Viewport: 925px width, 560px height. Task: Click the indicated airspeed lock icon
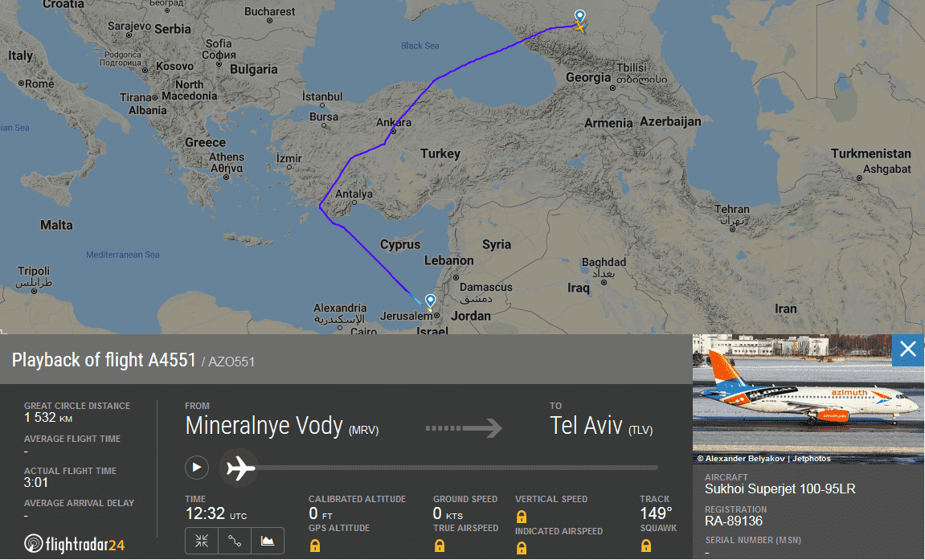click(x=522, y=548)
